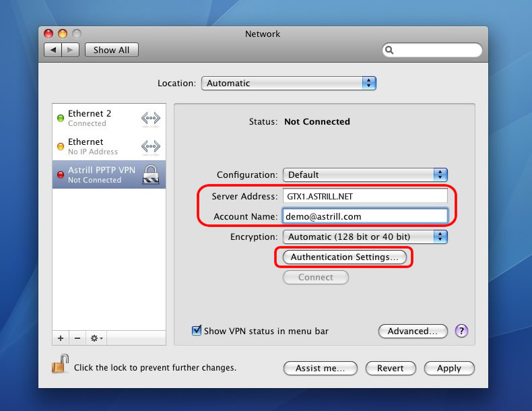Click Assist me button
The height and width of the screenshot is (411, 532).
(321, 369)
